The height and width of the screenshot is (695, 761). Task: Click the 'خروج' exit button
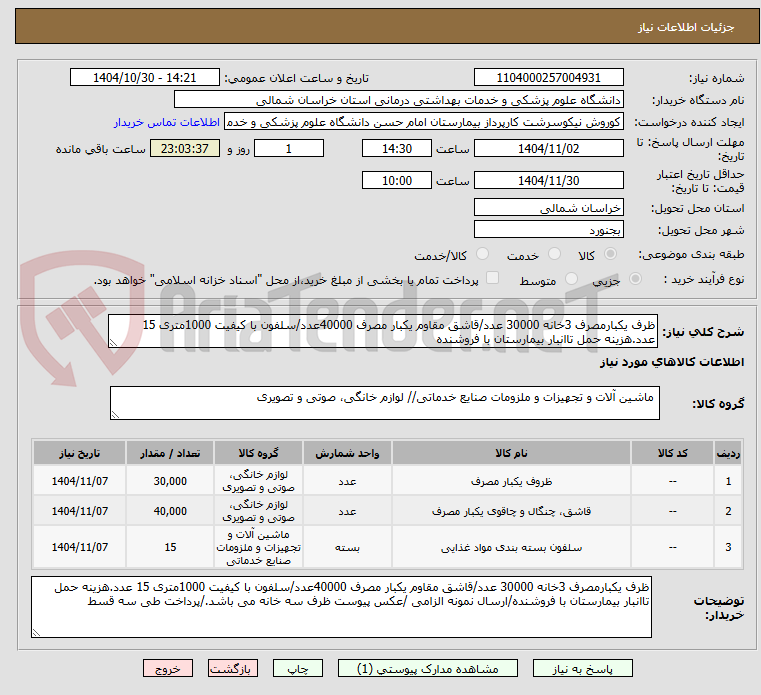167,668
